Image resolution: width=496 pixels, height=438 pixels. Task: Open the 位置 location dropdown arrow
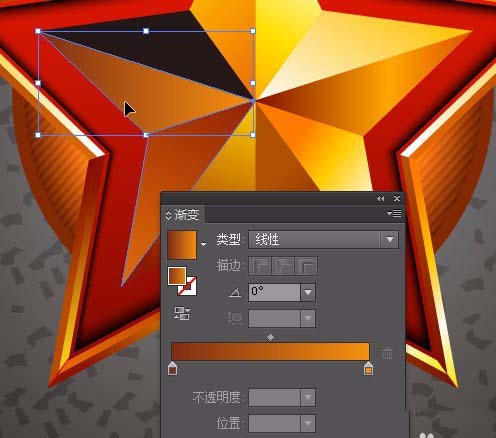click(x=308, y=423)
